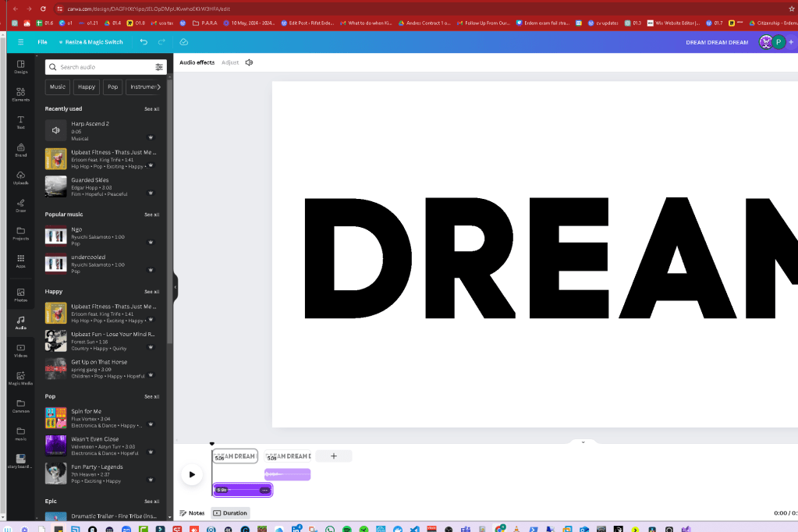
Task: Open the Common folder in sidebar
Action: (x=20, y=406)
